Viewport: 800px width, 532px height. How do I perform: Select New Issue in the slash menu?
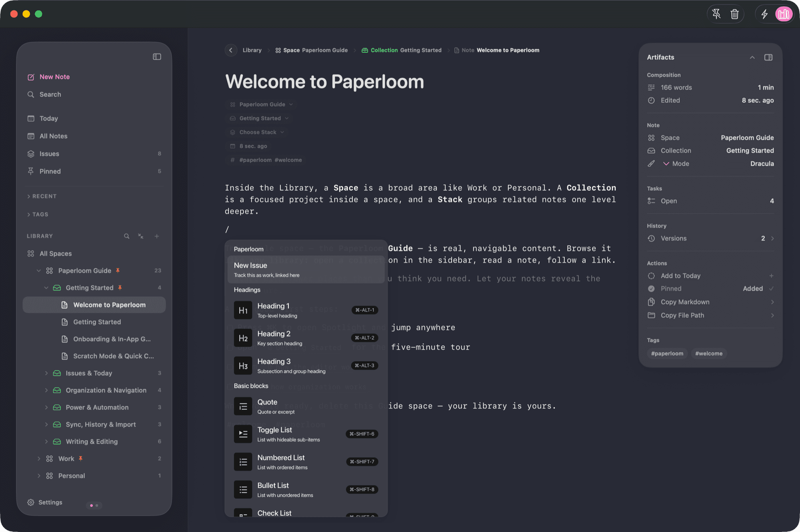tap(306, 270)
